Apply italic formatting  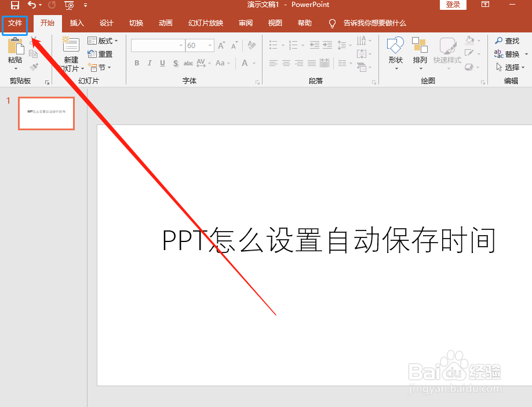pyautogui.click(x=150, y=63)
